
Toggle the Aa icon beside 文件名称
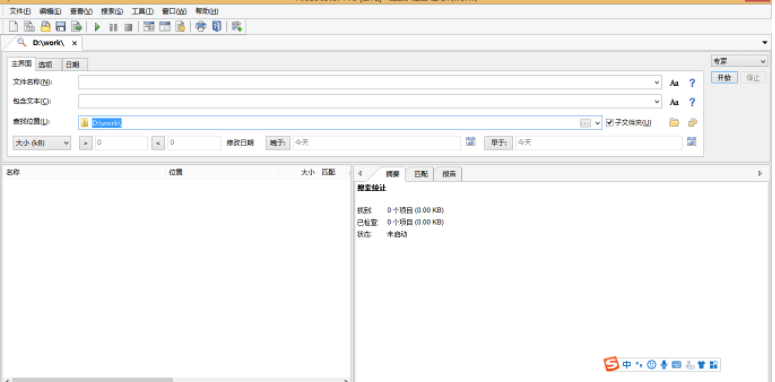(674, 83)
